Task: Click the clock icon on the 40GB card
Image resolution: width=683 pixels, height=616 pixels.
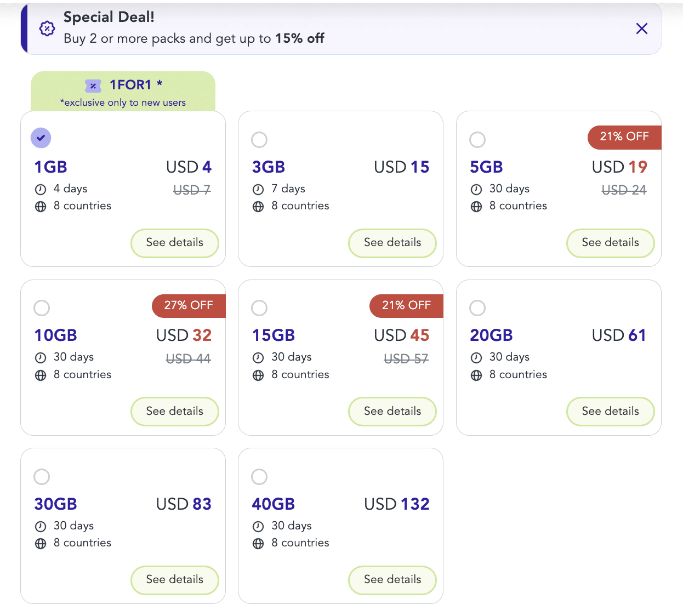Action: click(x=258, y=526)
